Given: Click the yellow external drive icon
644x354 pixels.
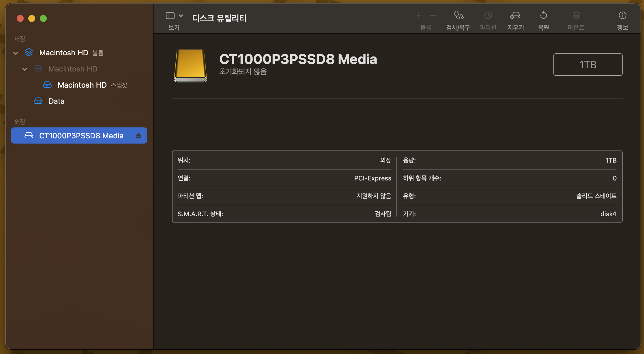Looking at the screenshot, I should 190,66.
